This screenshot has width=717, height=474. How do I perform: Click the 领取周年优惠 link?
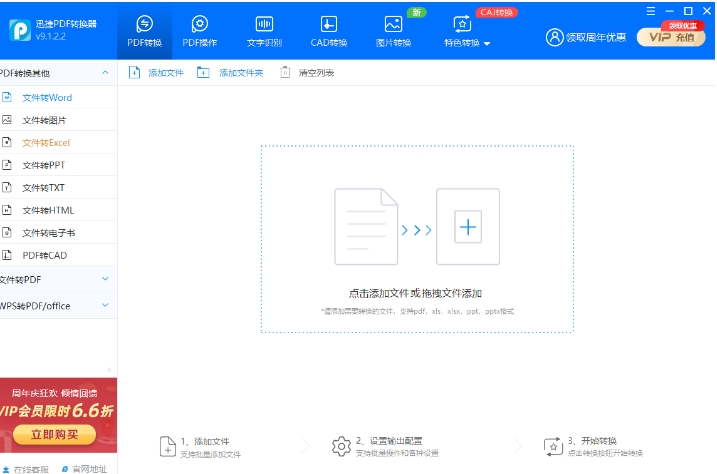[596, 37]
